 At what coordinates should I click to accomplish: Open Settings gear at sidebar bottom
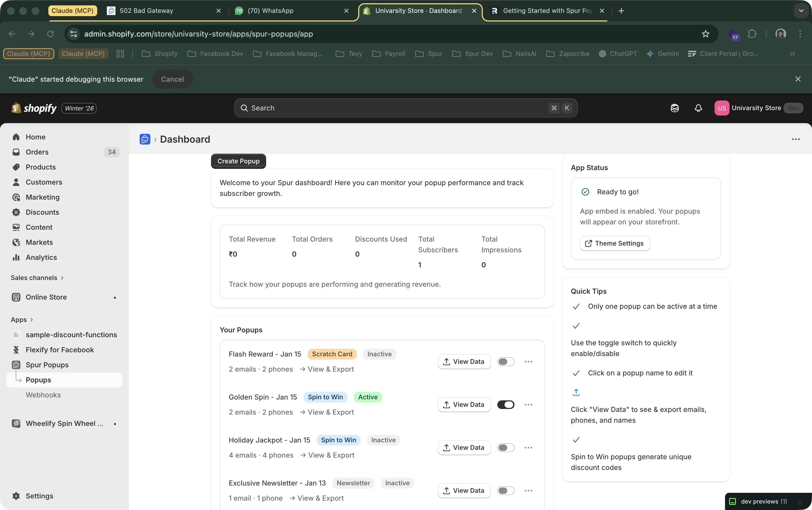[x=16, y=495]
